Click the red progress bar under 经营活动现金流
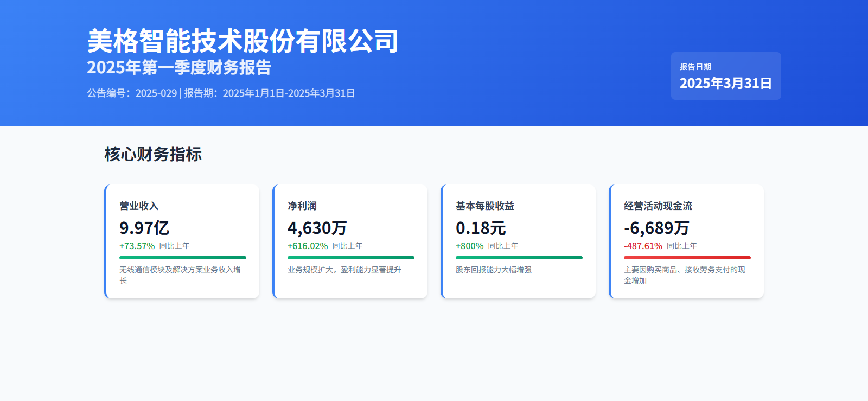The image size is (868, 401). (x=687, y=258)
